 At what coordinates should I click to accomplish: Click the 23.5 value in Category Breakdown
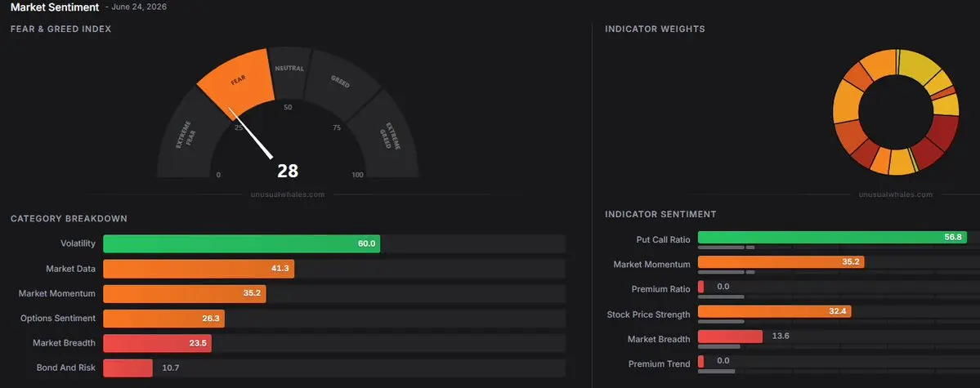(198, 343)
